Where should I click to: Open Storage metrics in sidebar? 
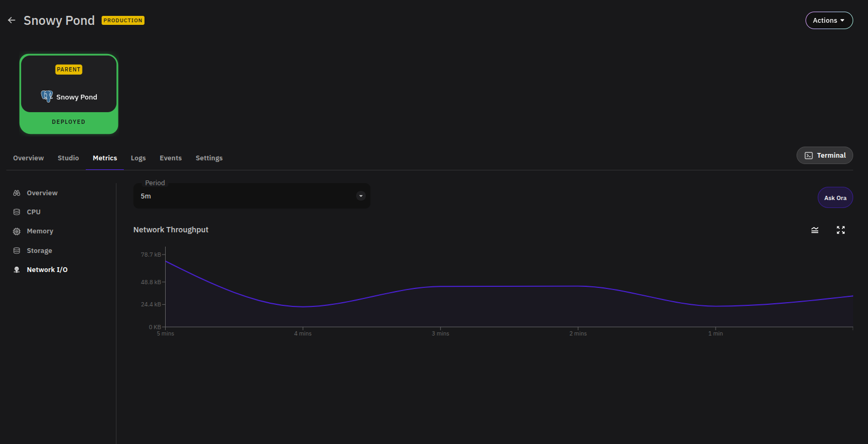tap(40, 250)
